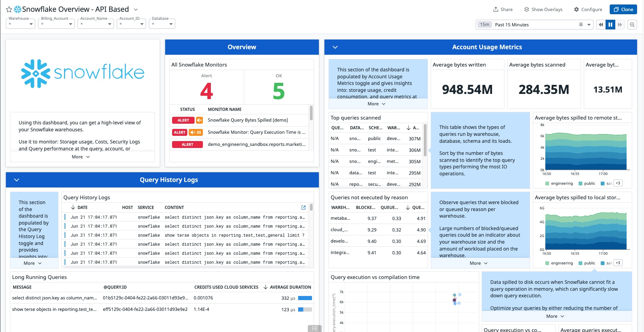This screenshot has height=332, width=644.
Task: Open Query History Logs in new view
Action: click(x=304, y=208)
